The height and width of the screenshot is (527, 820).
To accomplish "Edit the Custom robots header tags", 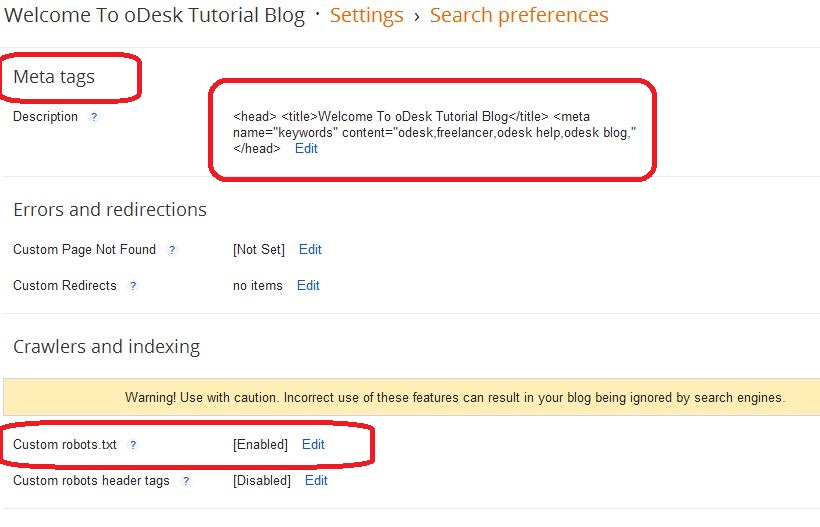I will [x=316, y=480].
